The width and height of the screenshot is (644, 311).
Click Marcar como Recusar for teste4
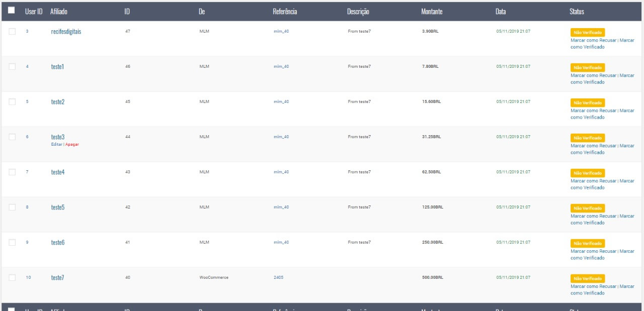point(593,181)
